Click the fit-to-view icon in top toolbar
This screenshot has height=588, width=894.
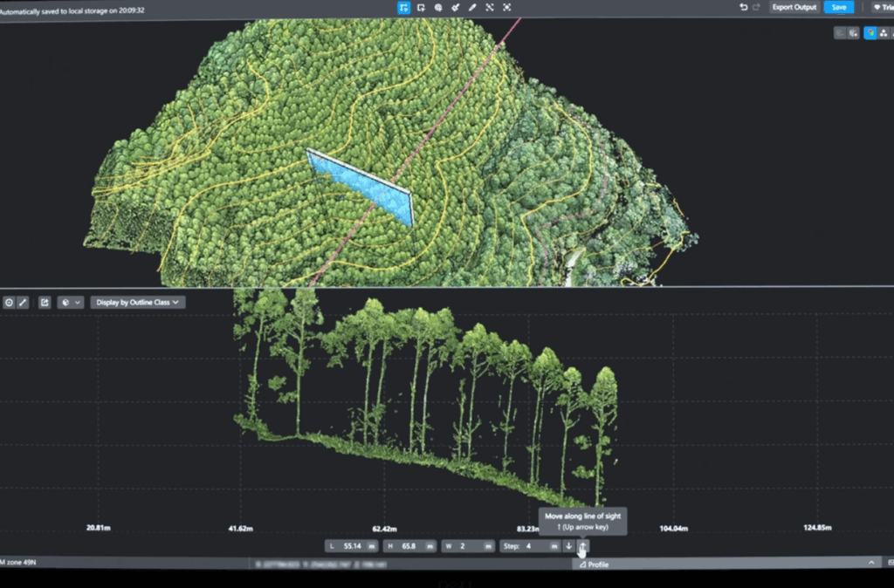click(507, 7)
